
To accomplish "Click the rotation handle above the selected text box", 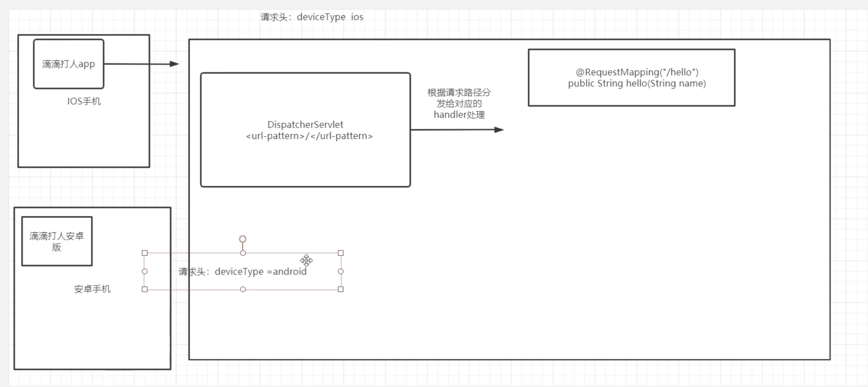I will pyautogui.click(x=243, y=239).
